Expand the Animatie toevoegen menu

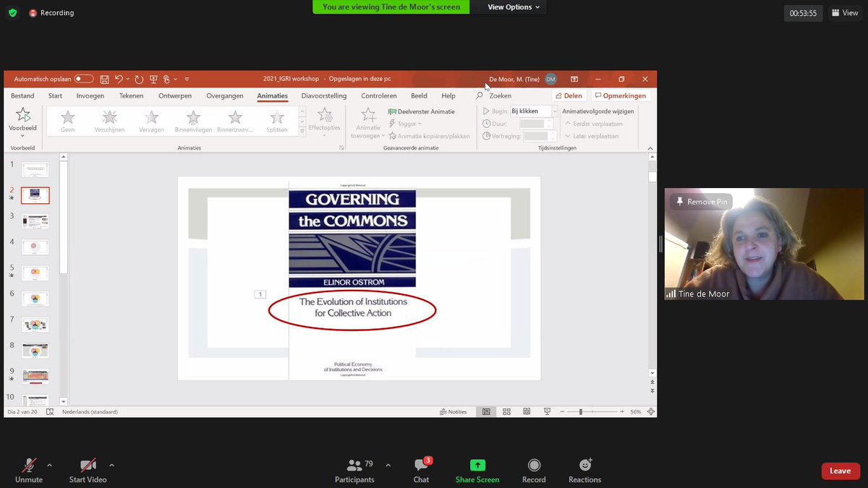[368, 123]
